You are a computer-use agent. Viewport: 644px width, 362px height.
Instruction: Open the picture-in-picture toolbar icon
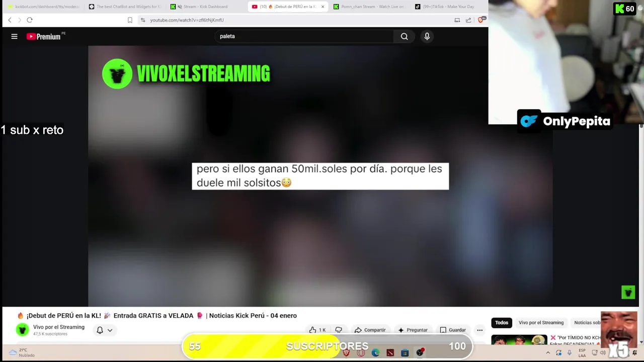tap(457, 20)
